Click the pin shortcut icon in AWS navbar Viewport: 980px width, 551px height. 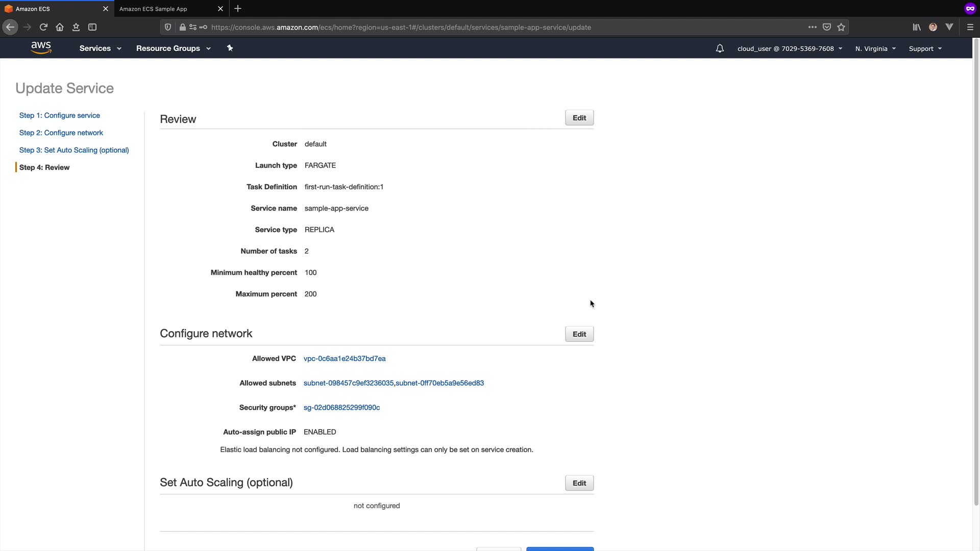tap(230, 48)
